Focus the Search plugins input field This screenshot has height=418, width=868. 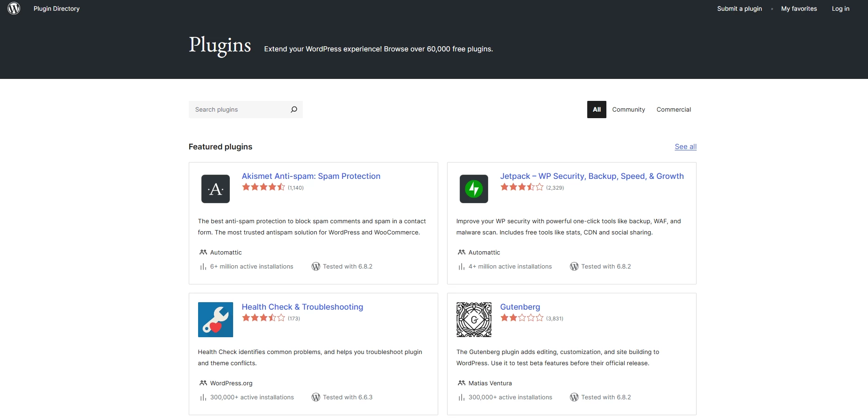pyautogui.click(x=238, y=109)
